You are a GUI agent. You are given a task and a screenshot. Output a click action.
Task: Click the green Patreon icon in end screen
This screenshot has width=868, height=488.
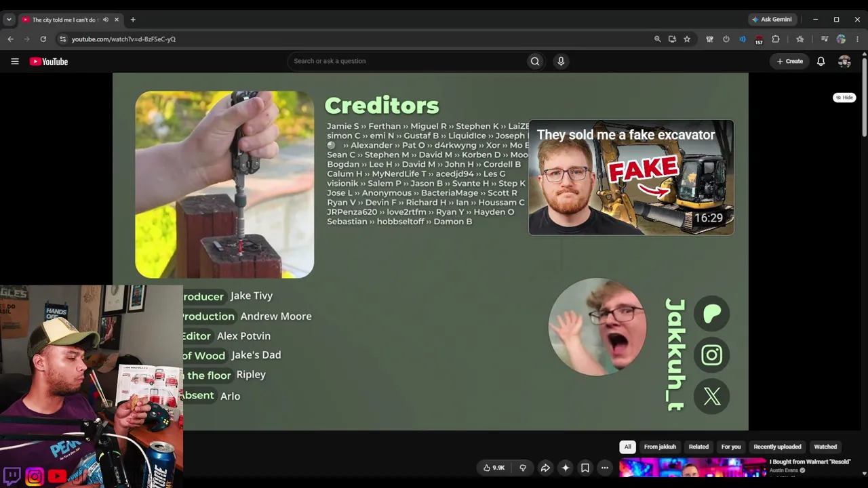[711, 313]
